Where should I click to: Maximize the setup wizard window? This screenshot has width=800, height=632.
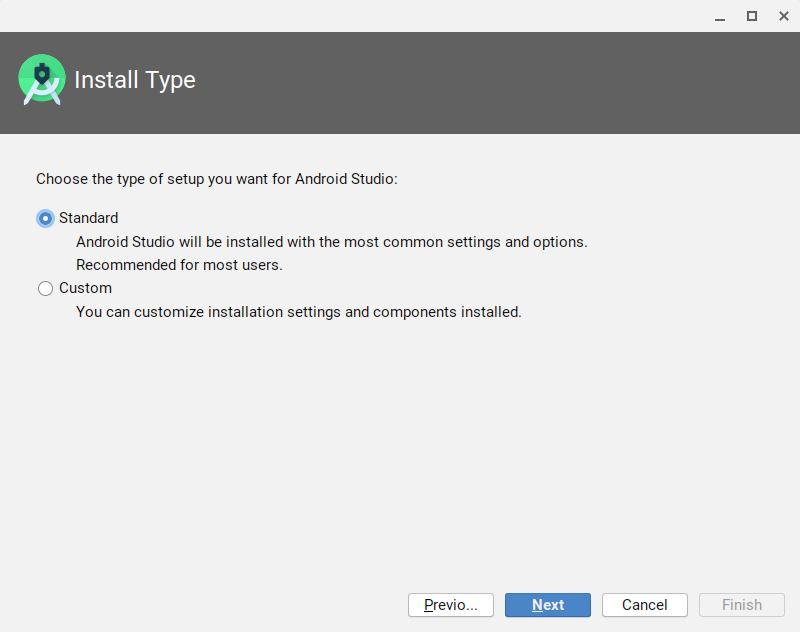(x=752, y=17)
